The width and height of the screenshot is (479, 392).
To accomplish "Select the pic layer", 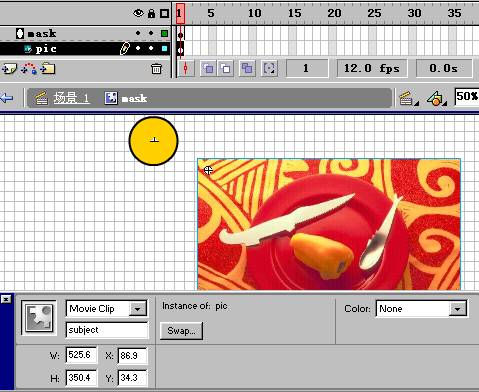I will click(x=85, y=49).
